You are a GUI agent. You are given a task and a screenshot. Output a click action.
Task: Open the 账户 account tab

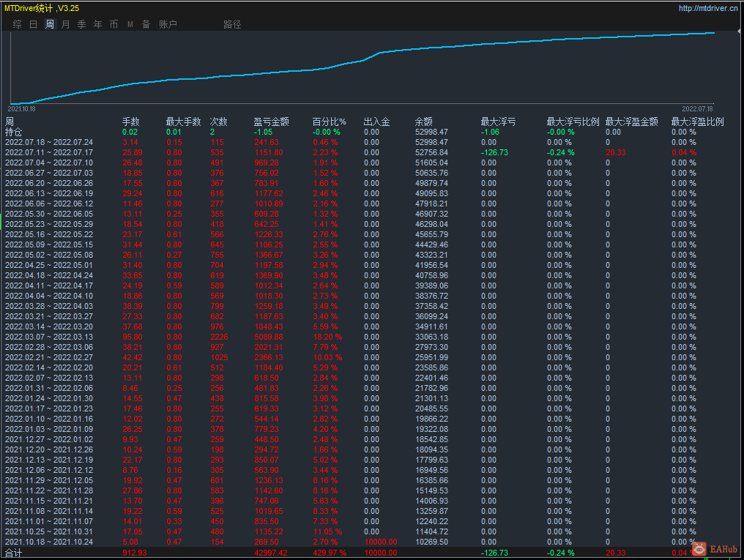point(168,24)
